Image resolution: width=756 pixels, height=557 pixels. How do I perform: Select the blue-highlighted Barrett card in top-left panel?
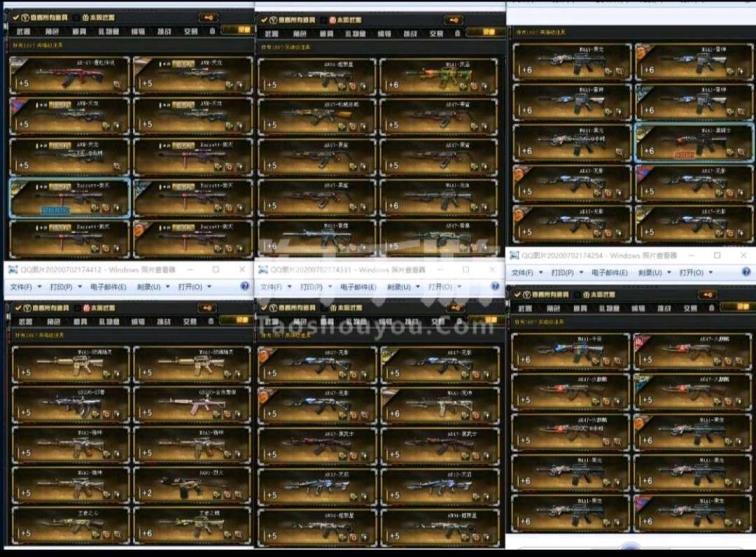69,197
